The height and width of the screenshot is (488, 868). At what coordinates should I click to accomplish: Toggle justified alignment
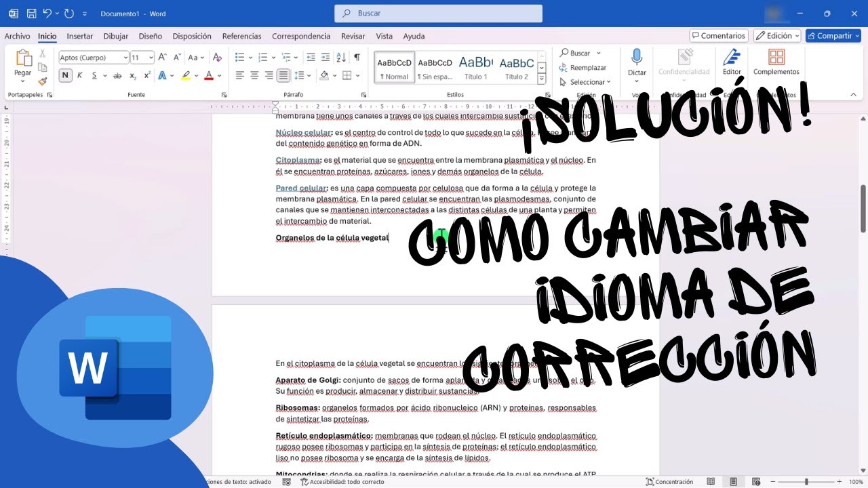coord(283,76)
